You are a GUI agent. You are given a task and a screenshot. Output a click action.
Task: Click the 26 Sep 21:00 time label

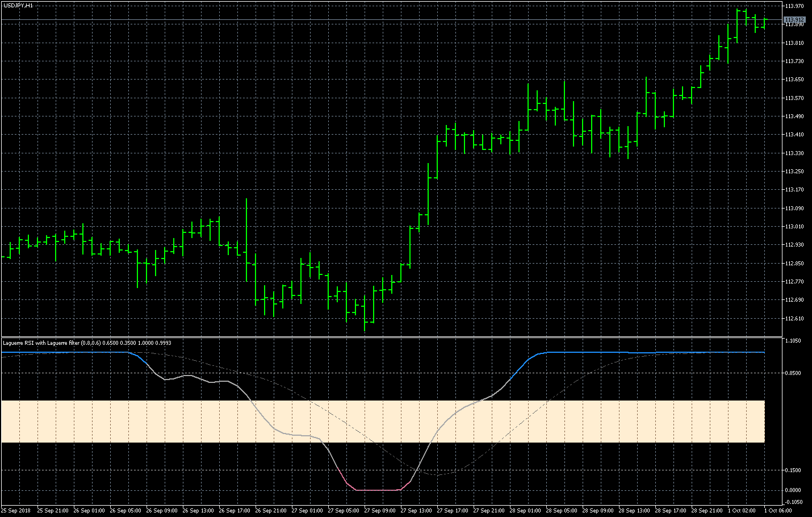(x=271, y=511)
